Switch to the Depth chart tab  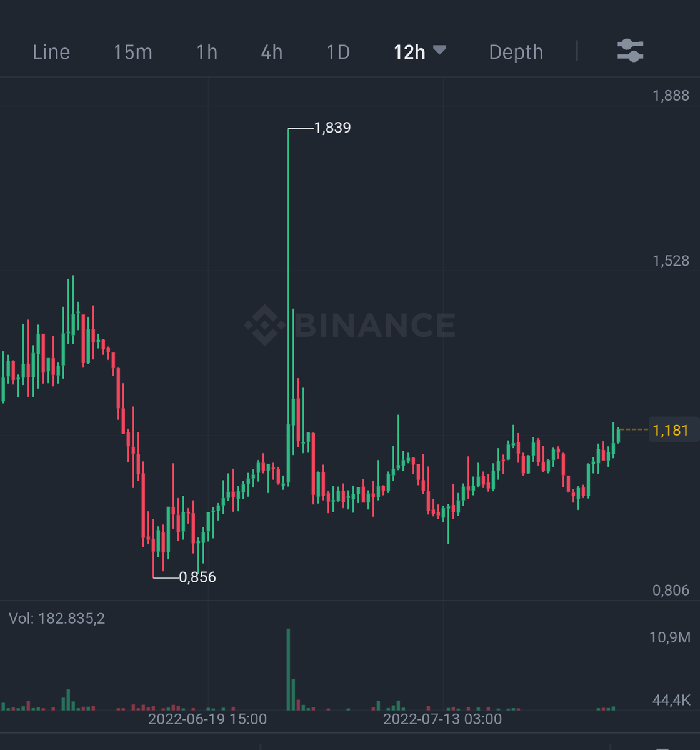click(516, 52)
